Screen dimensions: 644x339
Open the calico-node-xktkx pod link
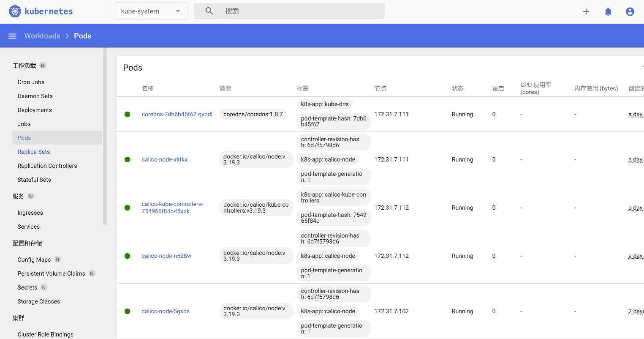coord(165,160)
